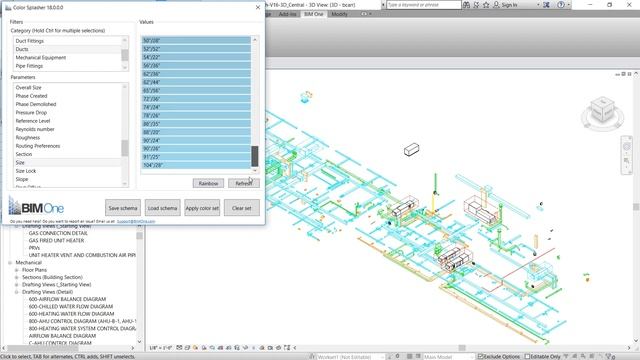
Task: Select the Overall Size parameter
Action: pyautogui.click(x=67, y=87)
